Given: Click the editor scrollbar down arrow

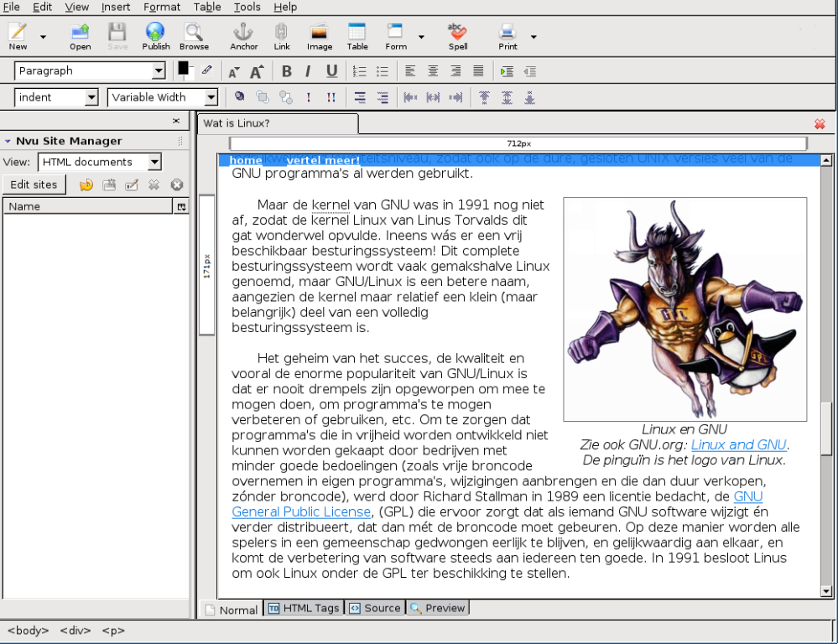Looking at the screenshot, I should tap(826, 591).
